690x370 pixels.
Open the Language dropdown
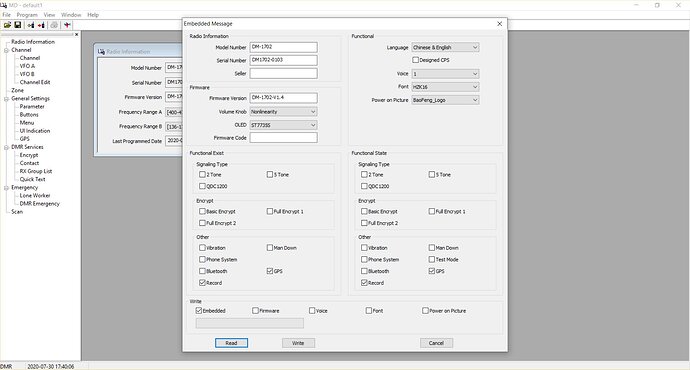[x=445, y=47]
